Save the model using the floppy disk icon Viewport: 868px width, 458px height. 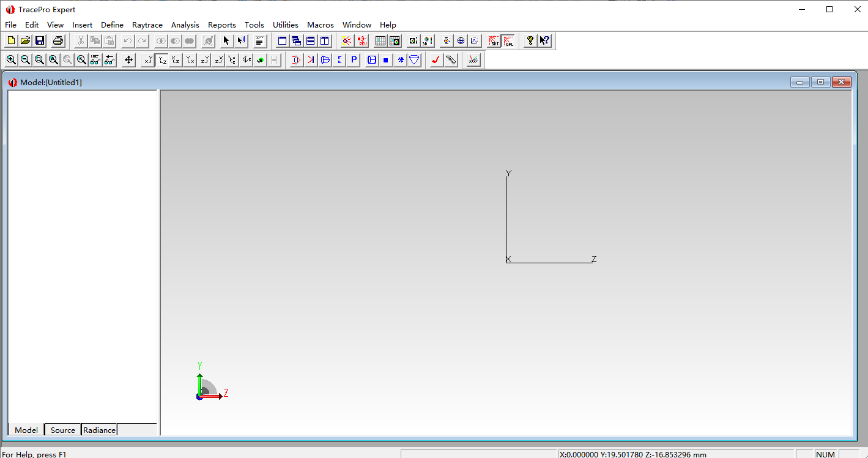pos(40,41)
